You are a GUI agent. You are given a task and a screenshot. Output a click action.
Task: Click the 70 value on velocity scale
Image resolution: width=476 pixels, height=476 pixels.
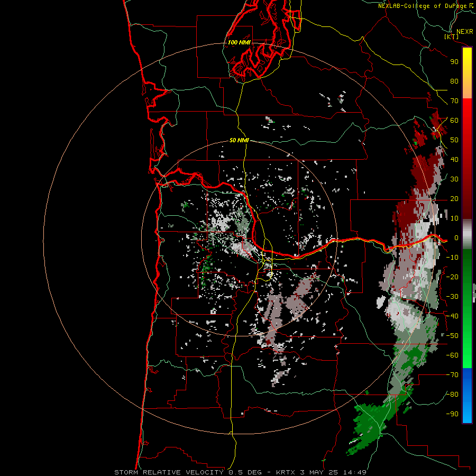click(x=454, y=101)
